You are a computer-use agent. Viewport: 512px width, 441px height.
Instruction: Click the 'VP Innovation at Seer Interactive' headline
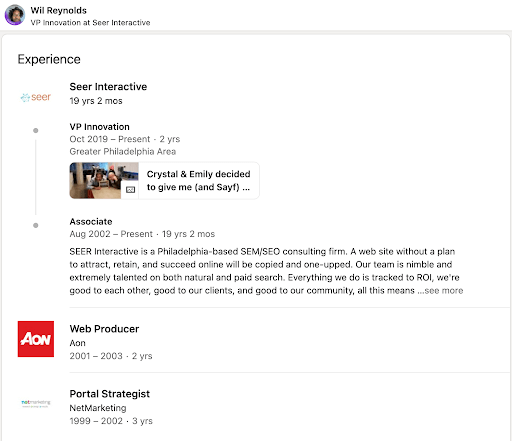click(x=90, y=22)
